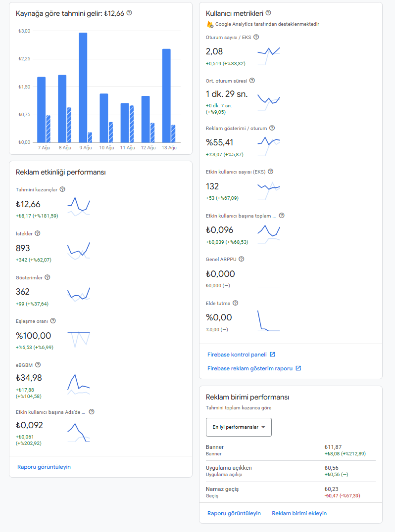
Task: Show help for Etkin kullanıcı sayısı (EKS)
Action: point(271,172)
